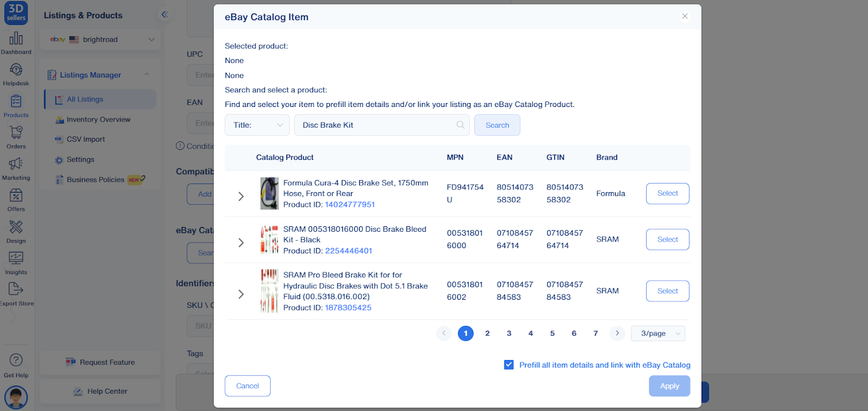Close the eBay Catalog Item dialog

(685, 16)
